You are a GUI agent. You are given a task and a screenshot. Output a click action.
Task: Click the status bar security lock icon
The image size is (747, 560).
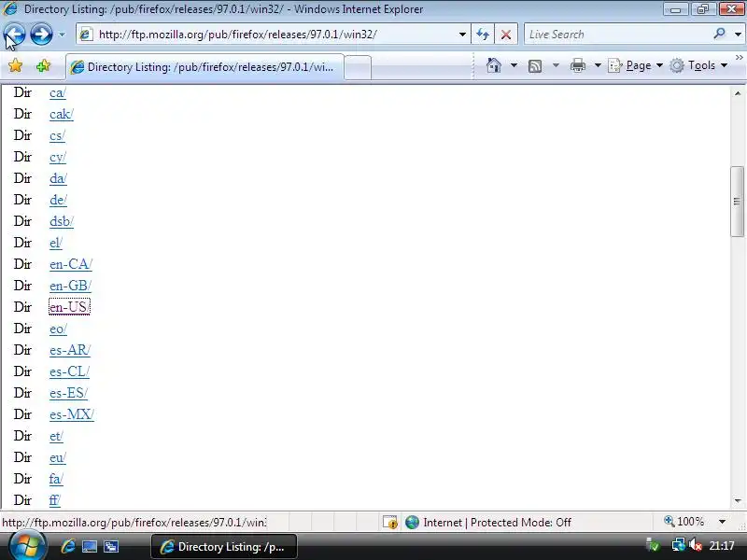point(390,523)
